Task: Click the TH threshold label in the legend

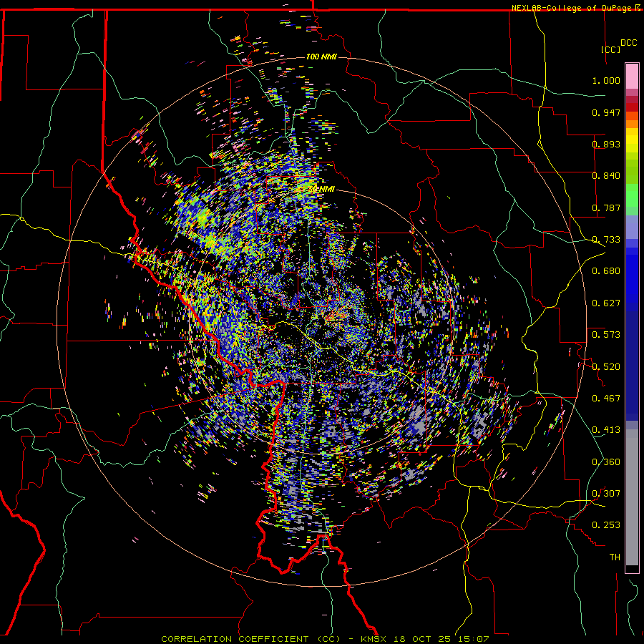Action: [x=615, y=557]
